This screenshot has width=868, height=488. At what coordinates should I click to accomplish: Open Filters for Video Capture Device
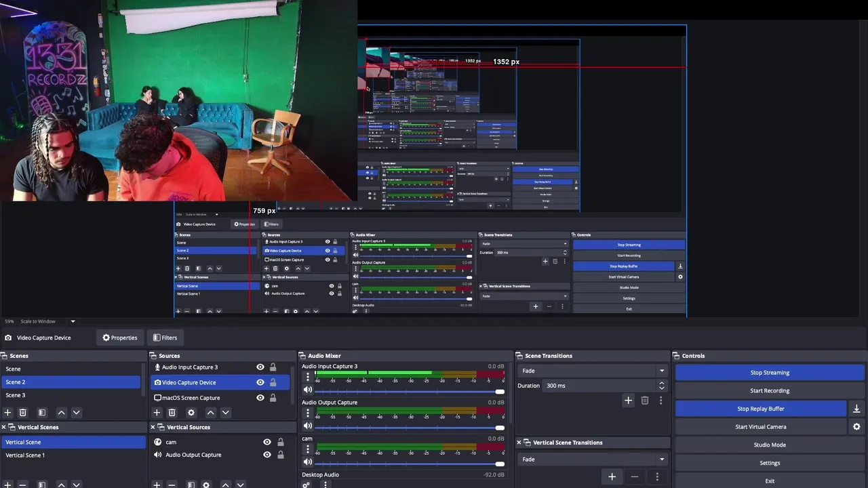click(x=165, y=338)
